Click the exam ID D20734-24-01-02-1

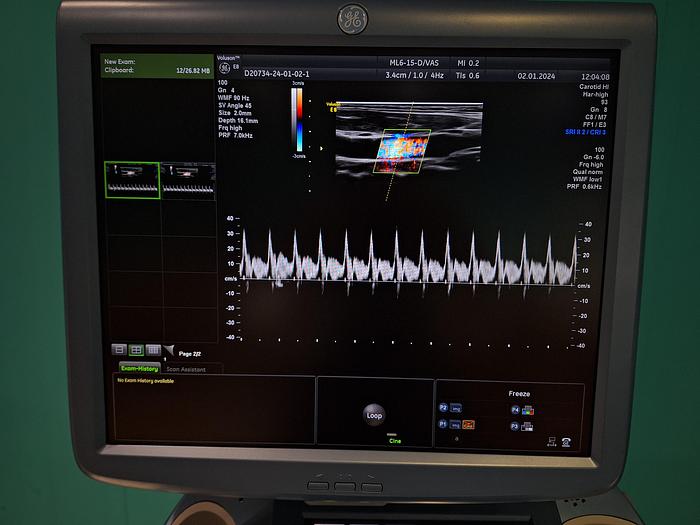(277, 74)
